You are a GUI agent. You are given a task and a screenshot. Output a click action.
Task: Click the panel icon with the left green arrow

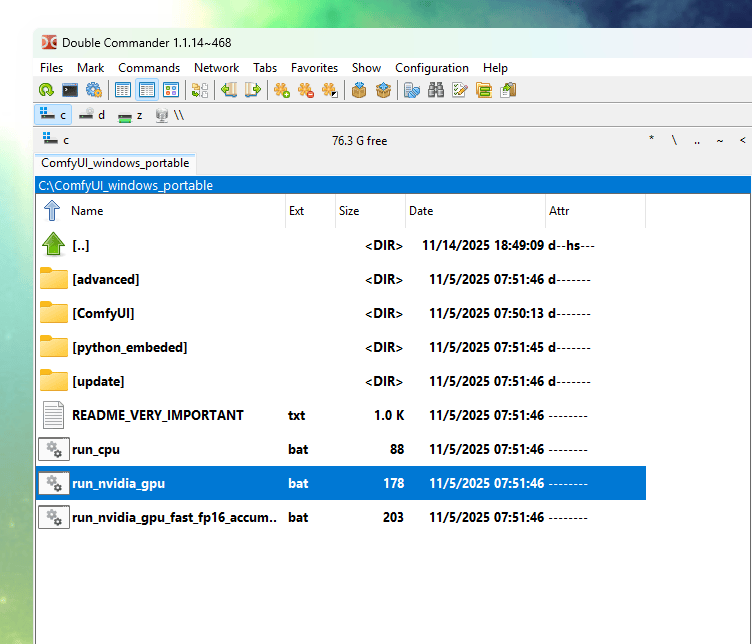[x=229, y=90]
